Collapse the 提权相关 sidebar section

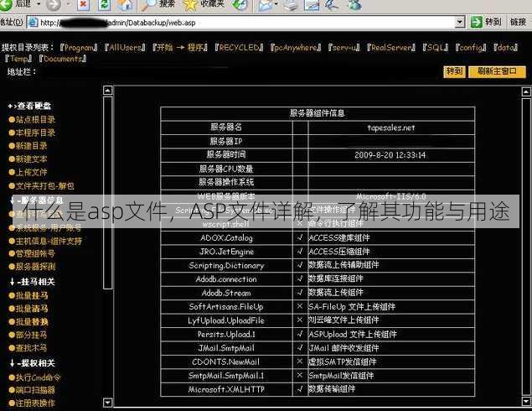(32, 363)
